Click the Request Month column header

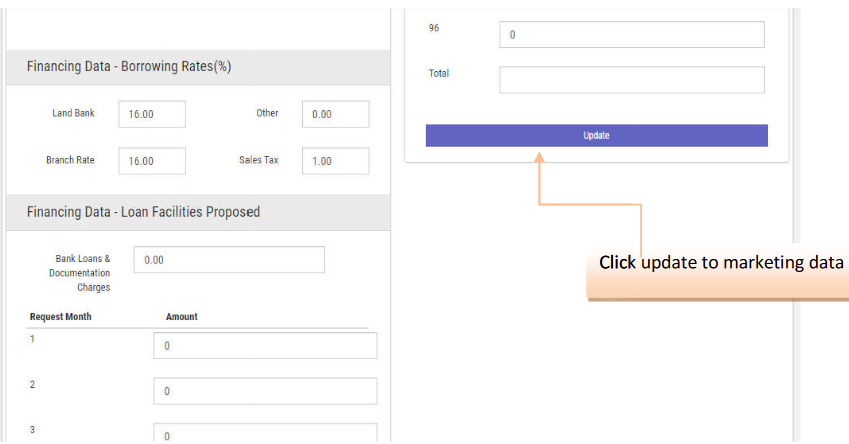tap(61, 316)
